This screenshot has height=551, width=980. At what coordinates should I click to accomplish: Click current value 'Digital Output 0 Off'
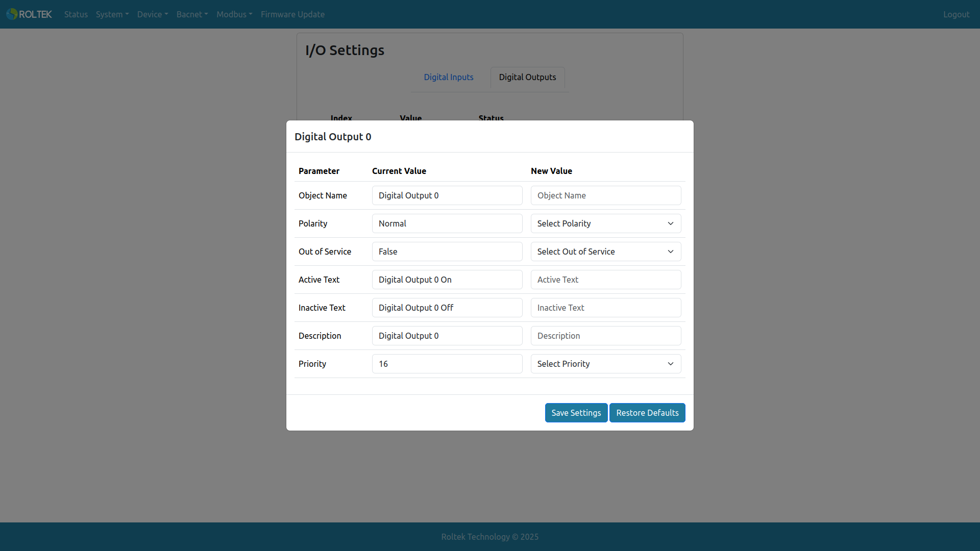coord(447,308)
